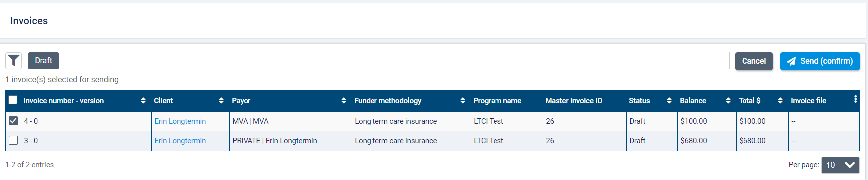Check invoice 3 - 0 checkbox
The image size is (868, 180).
click(13, 141)
